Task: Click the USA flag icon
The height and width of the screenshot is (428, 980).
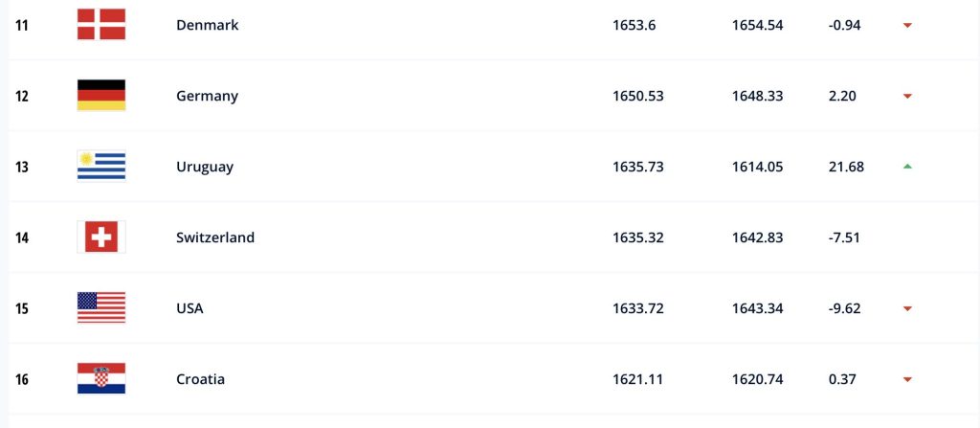Action: [x=101, y=308]
